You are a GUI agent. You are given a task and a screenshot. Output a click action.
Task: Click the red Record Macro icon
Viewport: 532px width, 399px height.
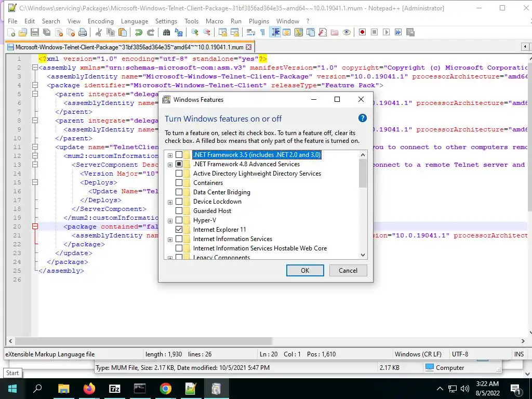pyautogui.click(x=362, y=32)
